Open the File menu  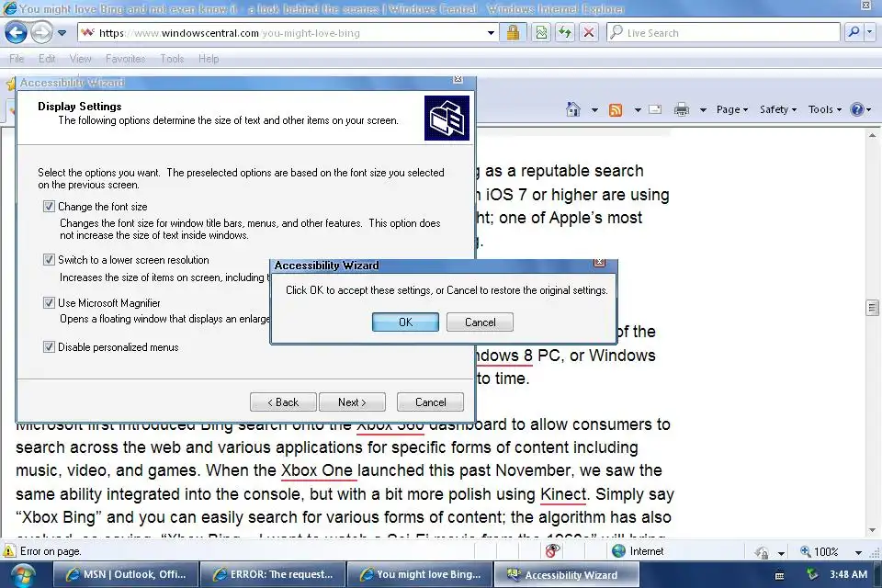[x=17, y=59]
